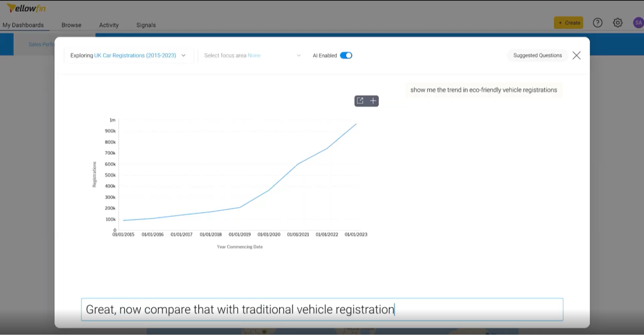This screenshot has height=335, width=644.
Task: Disable the AI Enabled toggle
Action: coord(347,55)
